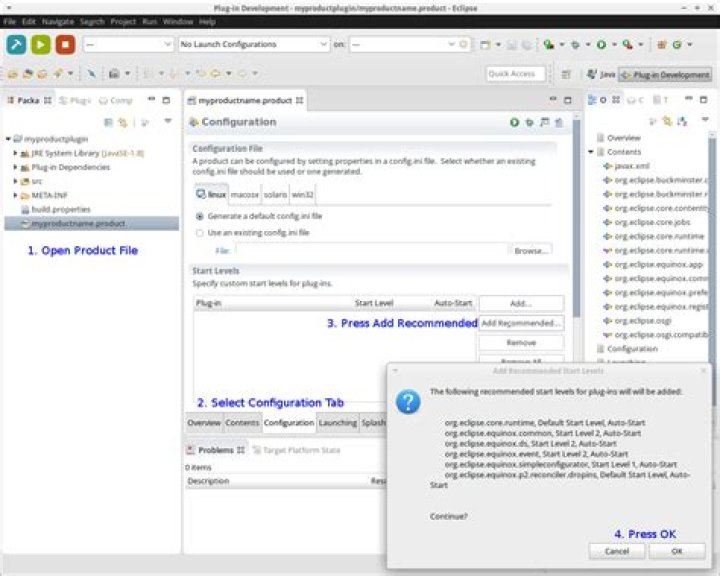Choose Generate a default config.ini file
Image resolution: width=720 pixels, height=576 pixels.
259,216
